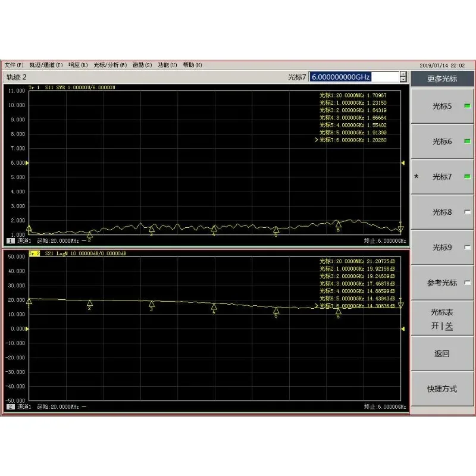Viewport: 476px width, 476px height.
Task: Click the S11 right reference level arrow
Action: click(403, 163)
